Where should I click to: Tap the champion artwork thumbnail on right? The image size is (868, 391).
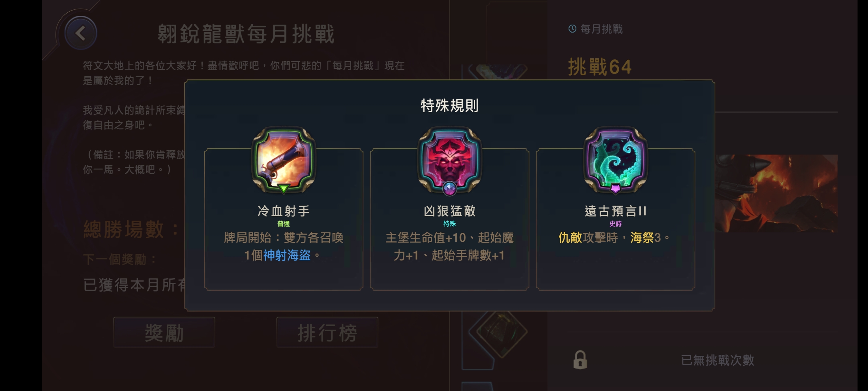pos(776,193)
